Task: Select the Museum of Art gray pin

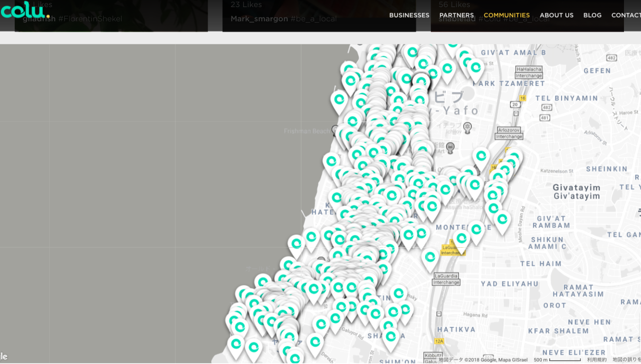Action: point(450,147)
